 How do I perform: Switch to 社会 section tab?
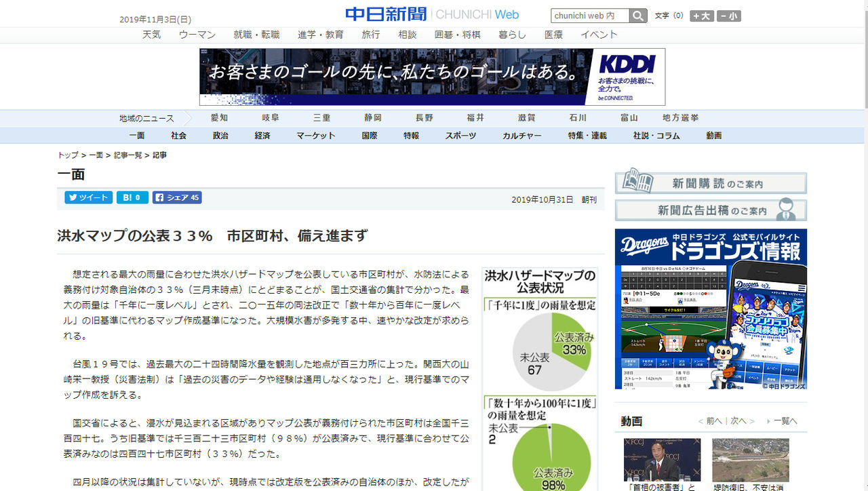pos(179,136)
